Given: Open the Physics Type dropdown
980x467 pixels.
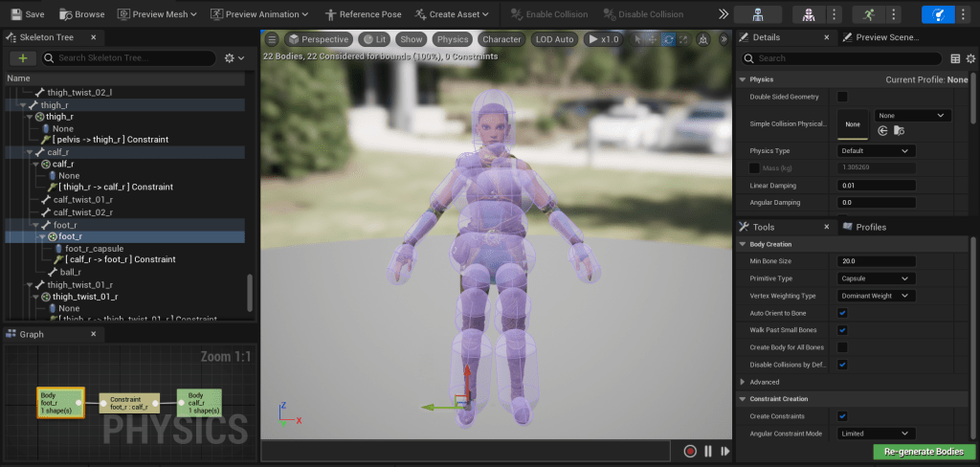Looking at the screenshot, I should 876,151.
